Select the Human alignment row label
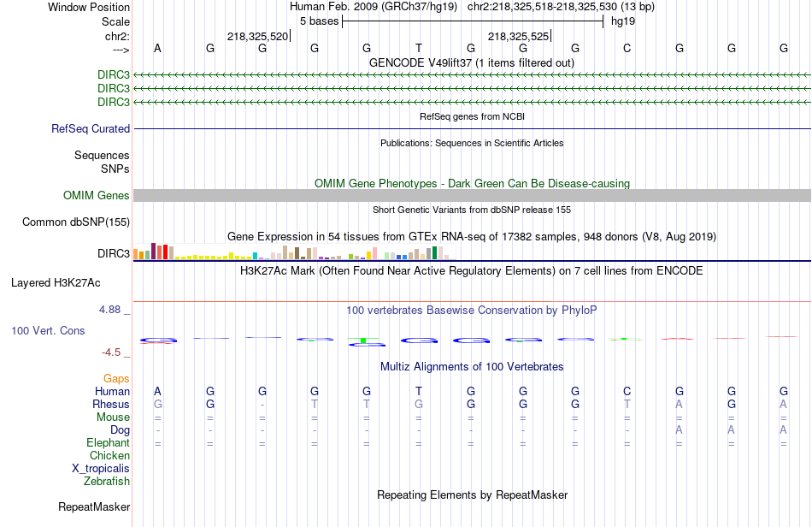Image resolution: width=812 pixels, height=527 pixels. click(112, 391)
